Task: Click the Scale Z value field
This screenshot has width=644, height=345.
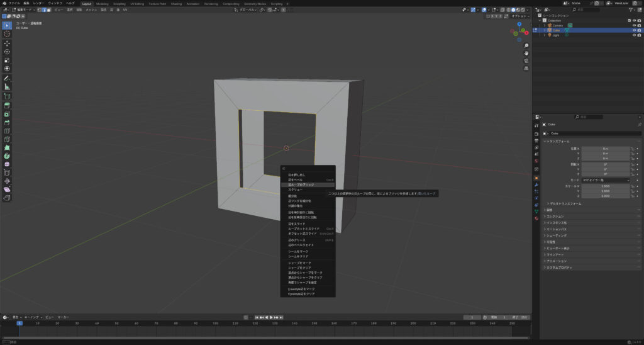Action: pos(606,196)
